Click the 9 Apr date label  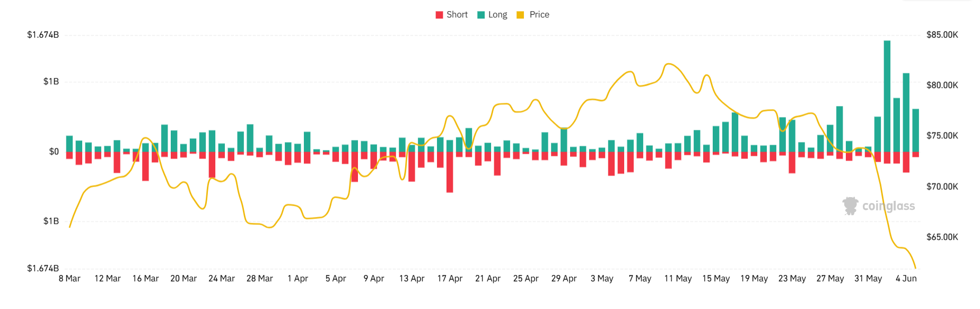click(x=374, y=279)
